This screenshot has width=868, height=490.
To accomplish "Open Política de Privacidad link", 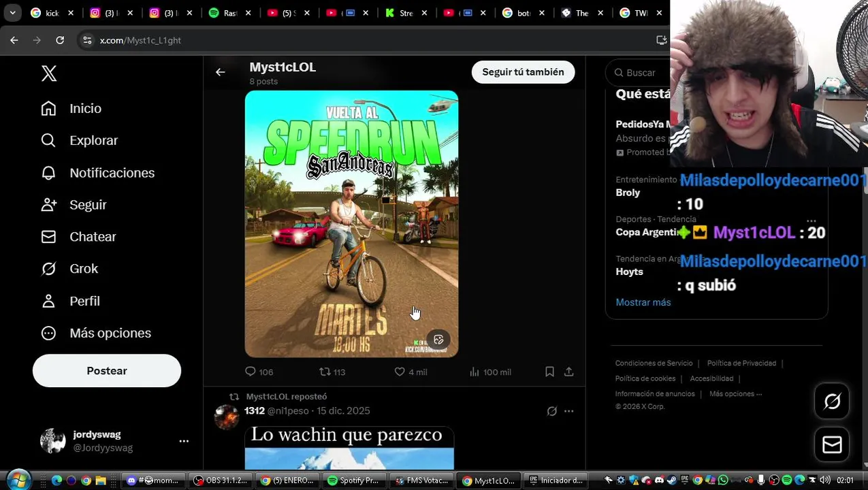I will (x=741, y=363).
